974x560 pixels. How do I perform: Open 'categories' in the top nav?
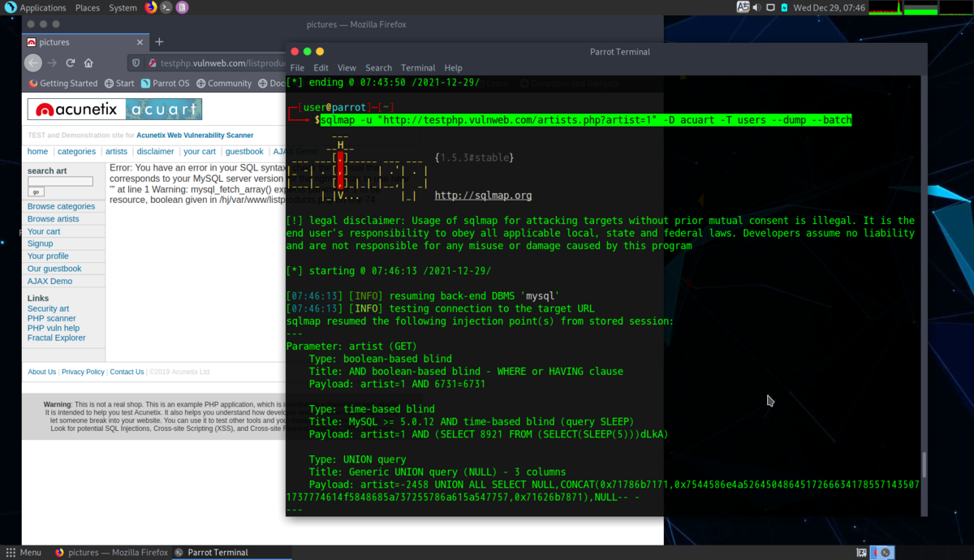coord(76,152)
